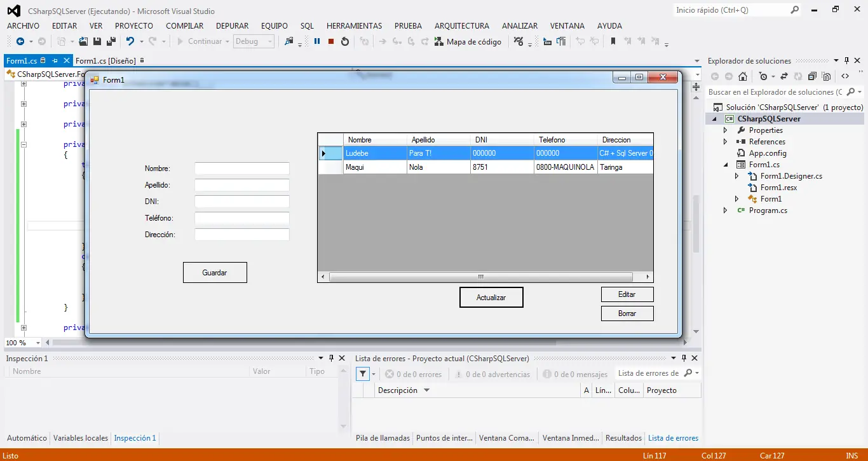Image resolution: width=868 pixels, height=461 pixels.
Task: Close the Inspección 1 panel
Action: [342, 359]
